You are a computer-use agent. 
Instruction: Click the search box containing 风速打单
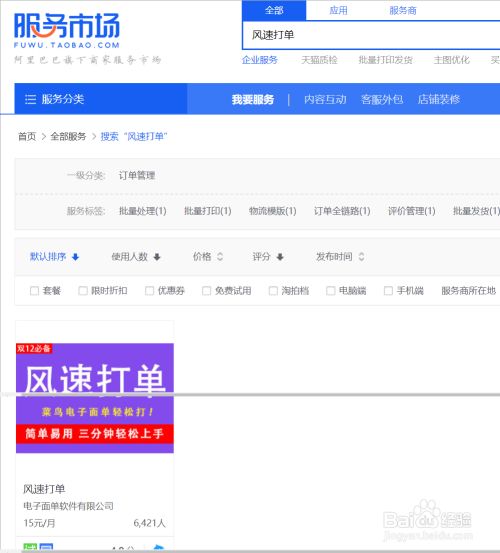pos(371,35)
